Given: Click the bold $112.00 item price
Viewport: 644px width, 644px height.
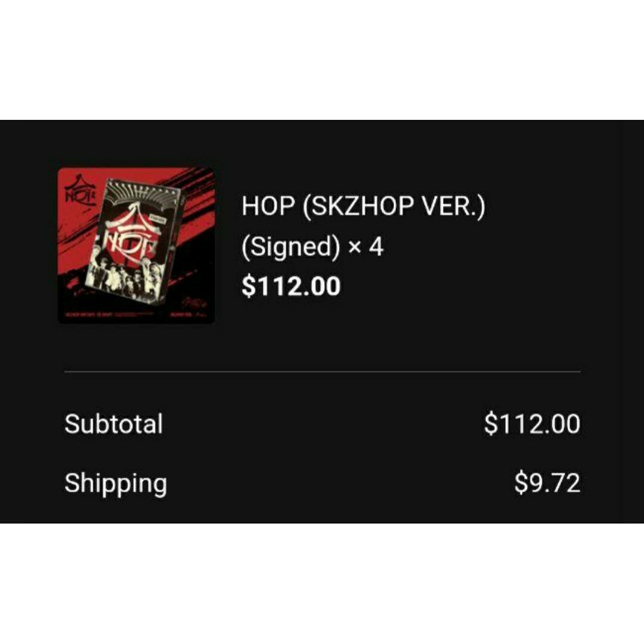Looking at the screenshot, I should [x=291, y=286].
